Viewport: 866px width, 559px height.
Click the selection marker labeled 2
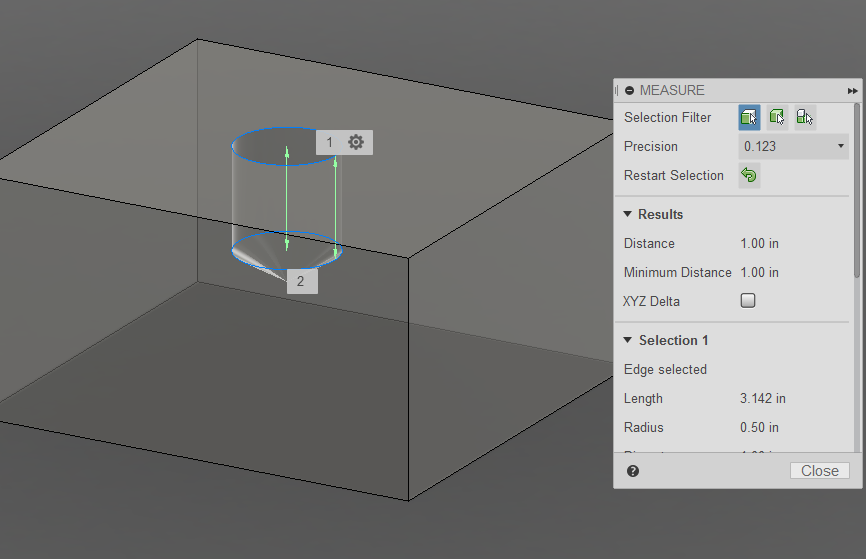click(x=300, y=281)
